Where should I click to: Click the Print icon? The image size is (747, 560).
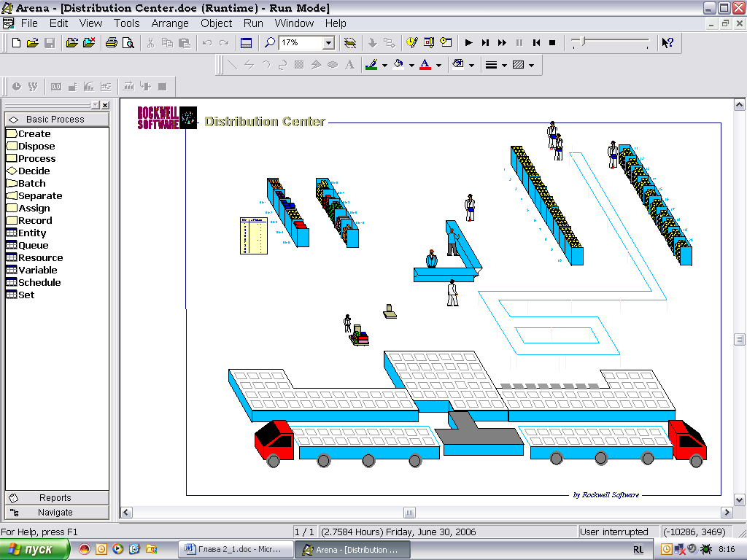click(112, 43)
